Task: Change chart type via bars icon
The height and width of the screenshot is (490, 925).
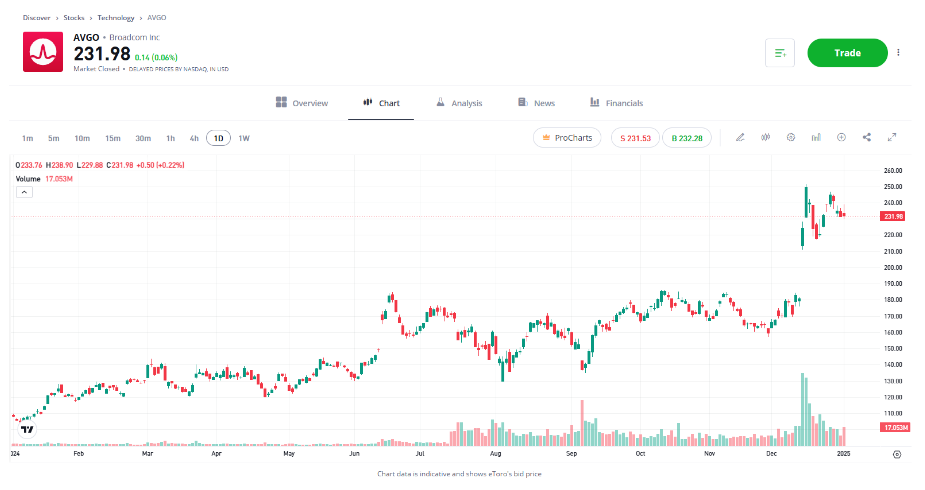Action: click(x=816, y=137)
